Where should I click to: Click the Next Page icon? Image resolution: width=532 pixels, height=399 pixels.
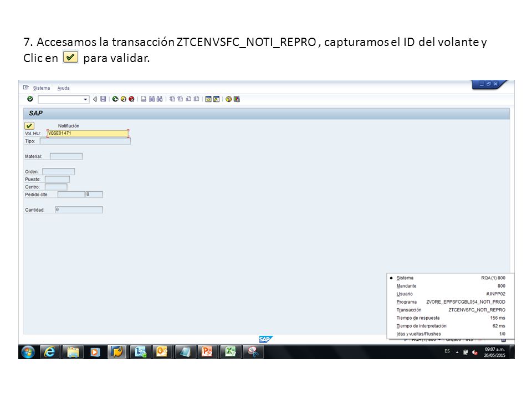point(188,99)
